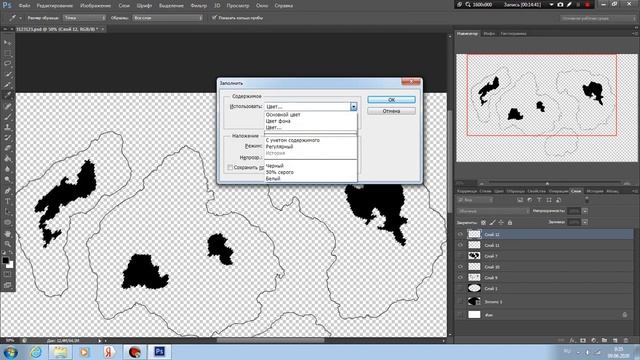The width and height of the screenshot is (640, 360).
Task: Open tool preset picker arrow
Action: tap(20, 18)
